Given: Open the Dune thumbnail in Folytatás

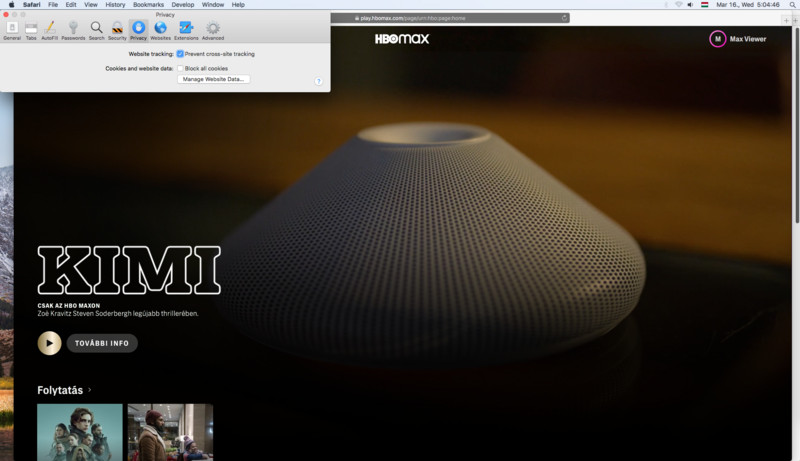Looking at the screenshot, I should click(x=80, y=432).
